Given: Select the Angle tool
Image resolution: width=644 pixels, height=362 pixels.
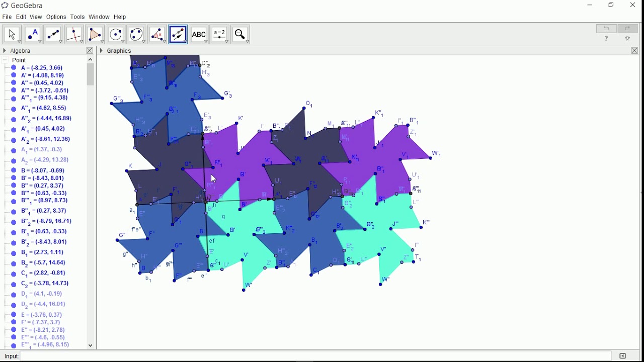Looking at the screenshot, I should click(157, 35).
